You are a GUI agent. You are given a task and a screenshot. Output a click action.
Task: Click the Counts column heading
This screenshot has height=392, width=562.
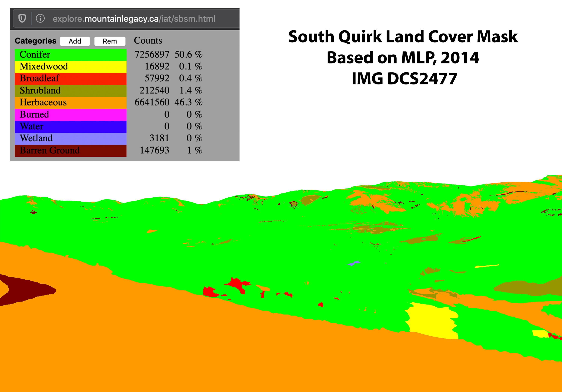[148, 41]
